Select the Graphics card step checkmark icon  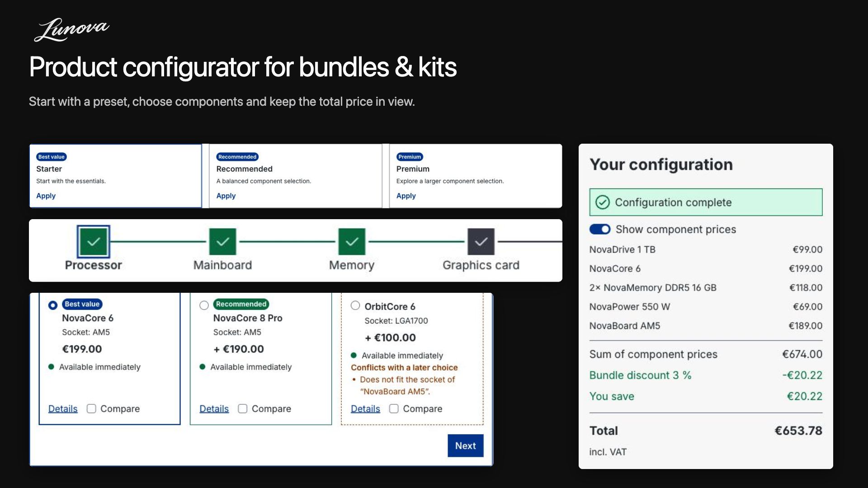(x=481, y=242)
